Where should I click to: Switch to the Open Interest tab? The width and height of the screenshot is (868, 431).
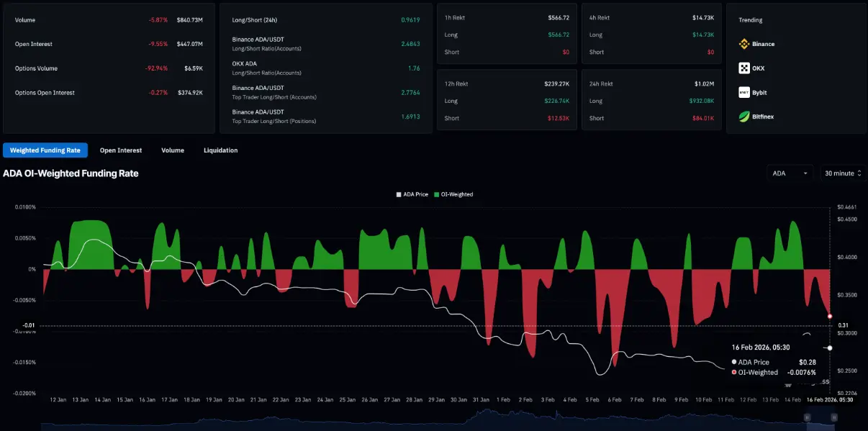[x=121, y=150]
